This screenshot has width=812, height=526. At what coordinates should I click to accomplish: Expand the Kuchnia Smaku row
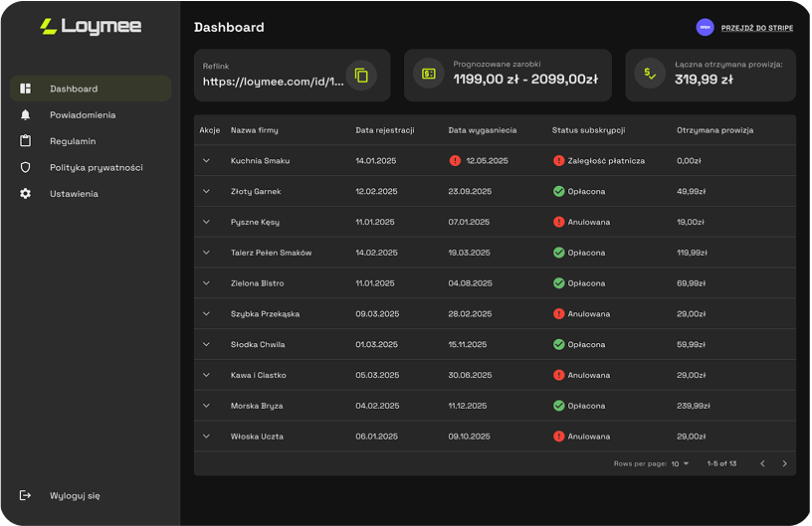pyautogui.click(x=207, y=160)
